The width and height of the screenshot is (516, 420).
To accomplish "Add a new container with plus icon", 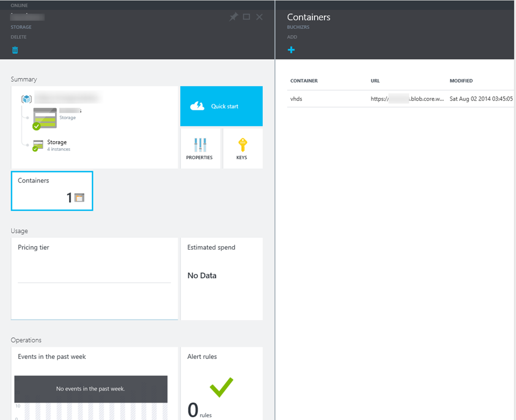I will pyautogui.click(x=291, y=50).
